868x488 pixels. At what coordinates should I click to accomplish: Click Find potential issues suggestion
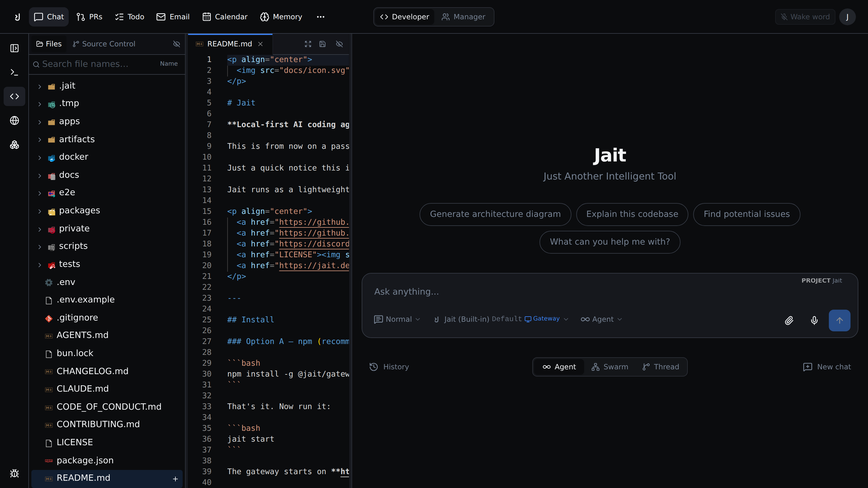[746, 214]
